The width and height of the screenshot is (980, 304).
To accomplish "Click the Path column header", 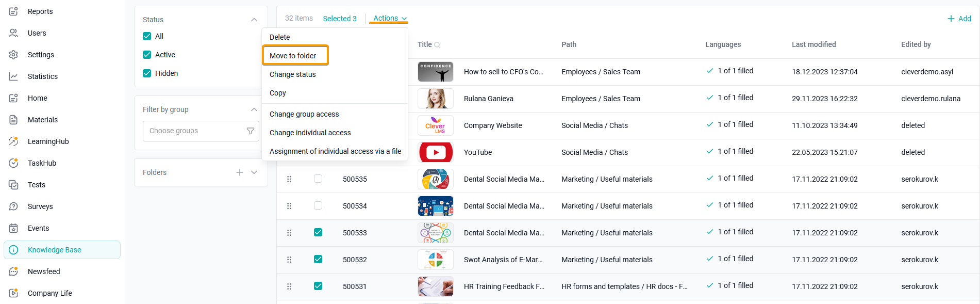I will pyautogui.click(x=569, y=44).
